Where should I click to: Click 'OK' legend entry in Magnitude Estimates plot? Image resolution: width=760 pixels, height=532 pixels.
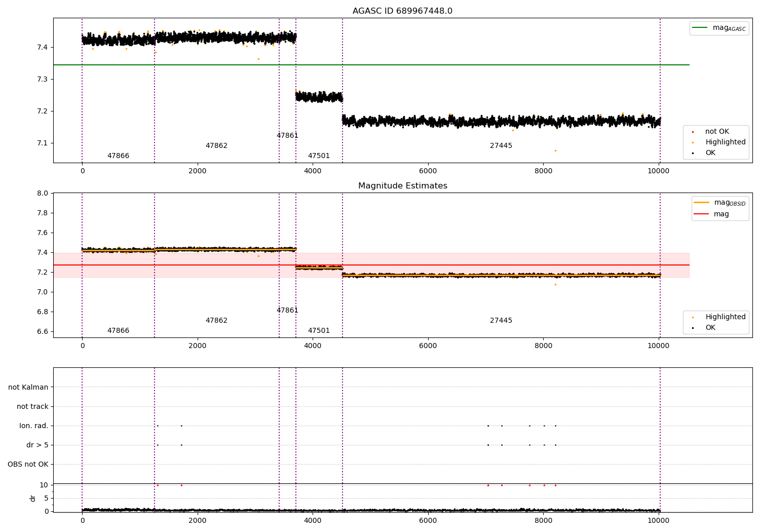point(710,328)
